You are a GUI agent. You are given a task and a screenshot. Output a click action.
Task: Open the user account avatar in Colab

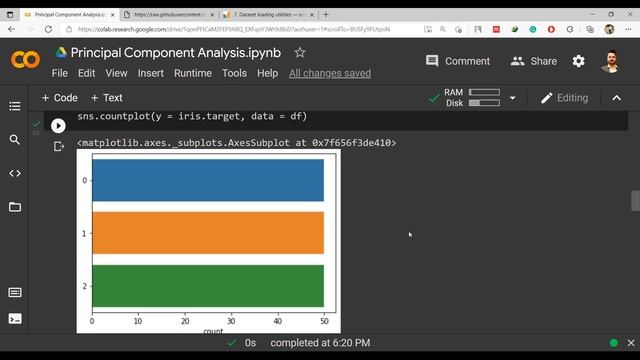click(611, 61)
